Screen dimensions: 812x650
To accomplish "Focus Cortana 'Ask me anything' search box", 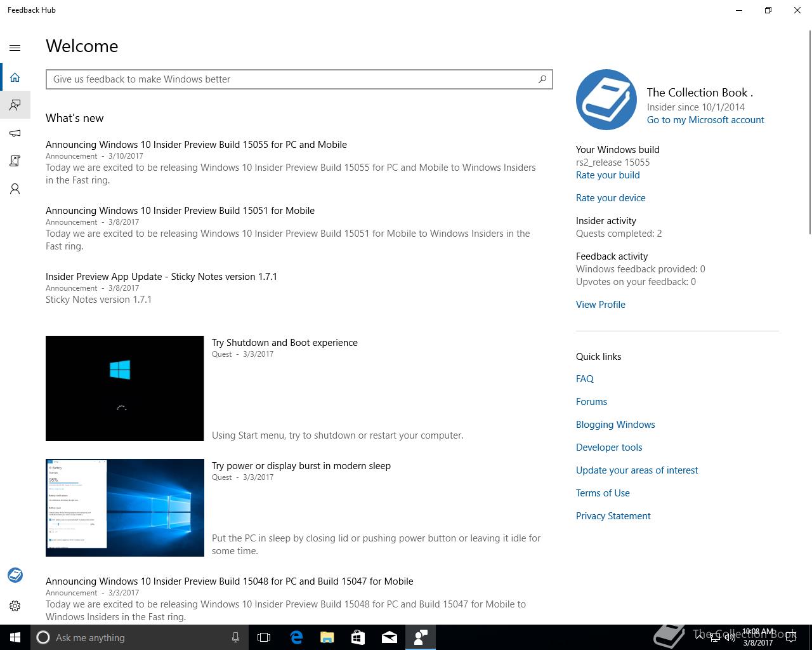I will [x=138, y=637].
